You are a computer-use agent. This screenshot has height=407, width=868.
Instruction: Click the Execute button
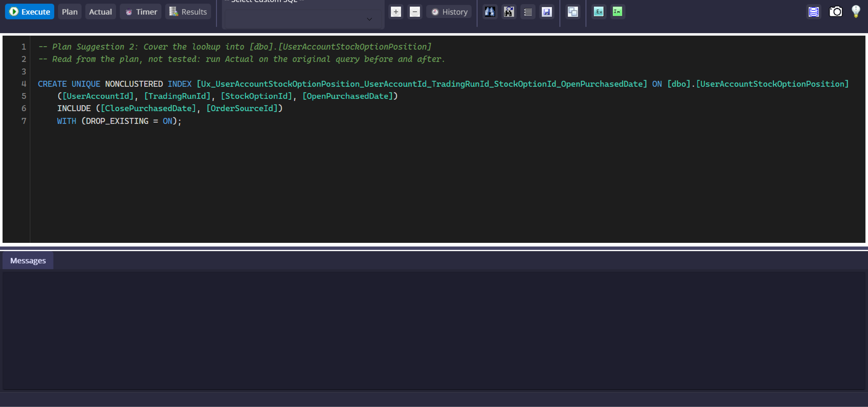[30, 12]
